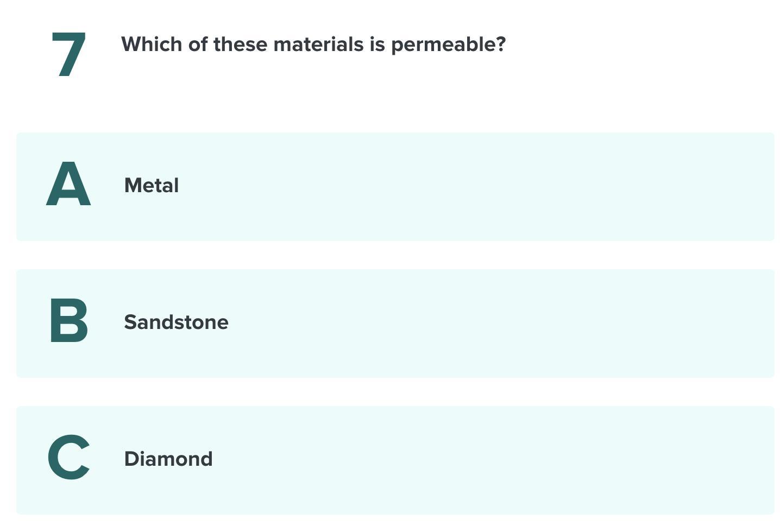Click empty space inside the Diamond card
The image size is (780, 532).
tap(489, 460)
